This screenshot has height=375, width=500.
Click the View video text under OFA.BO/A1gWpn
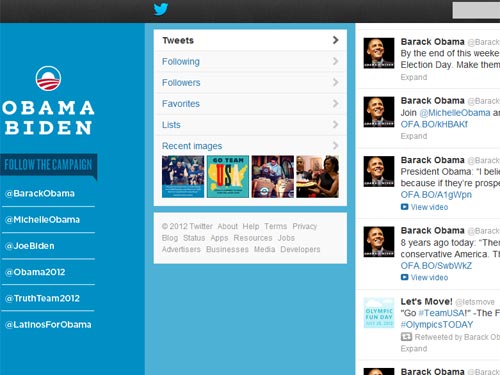click(x=429, y=207)
